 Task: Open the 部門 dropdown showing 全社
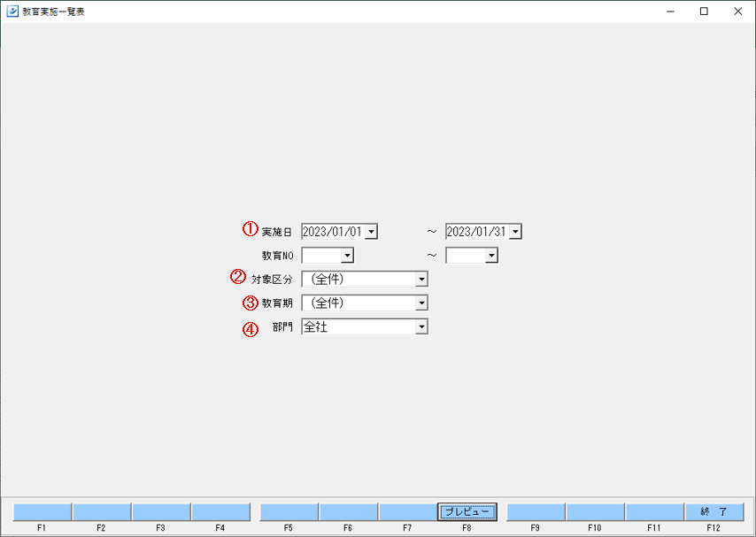point(421,326)
